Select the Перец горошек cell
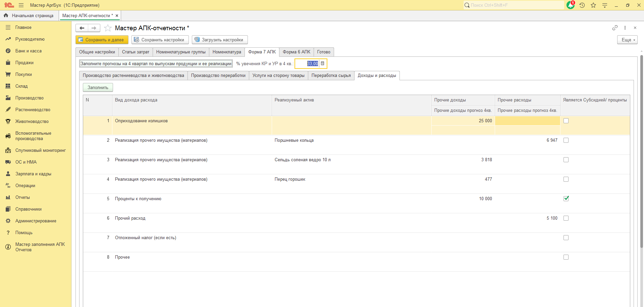 pyautogui.click(x=351, y=179)
